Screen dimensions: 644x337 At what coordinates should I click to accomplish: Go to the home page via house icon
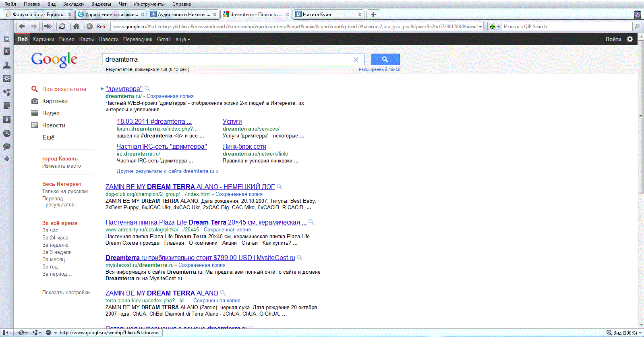pos(76,26)
